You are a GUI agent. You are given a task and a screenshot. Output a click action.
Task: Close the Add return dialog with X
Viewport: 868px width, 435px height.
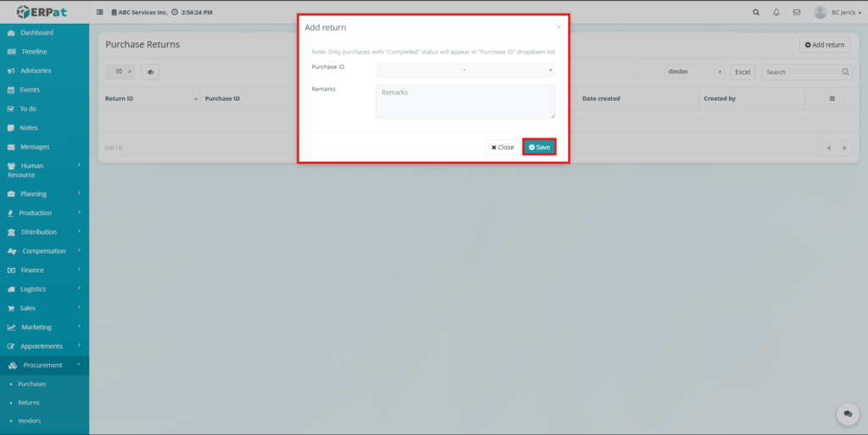pyautogui.click(x=559, y=27)
